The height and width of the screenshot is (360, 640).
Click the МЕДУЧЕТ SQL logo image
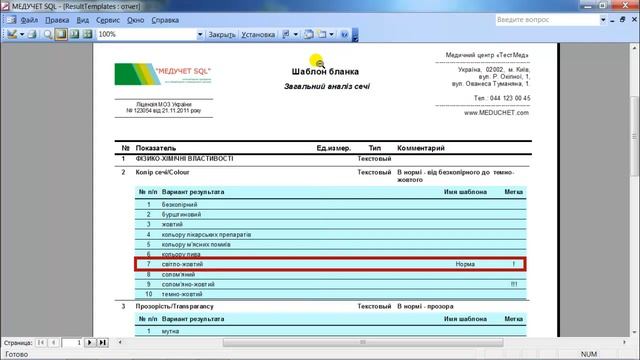point(163,74)
